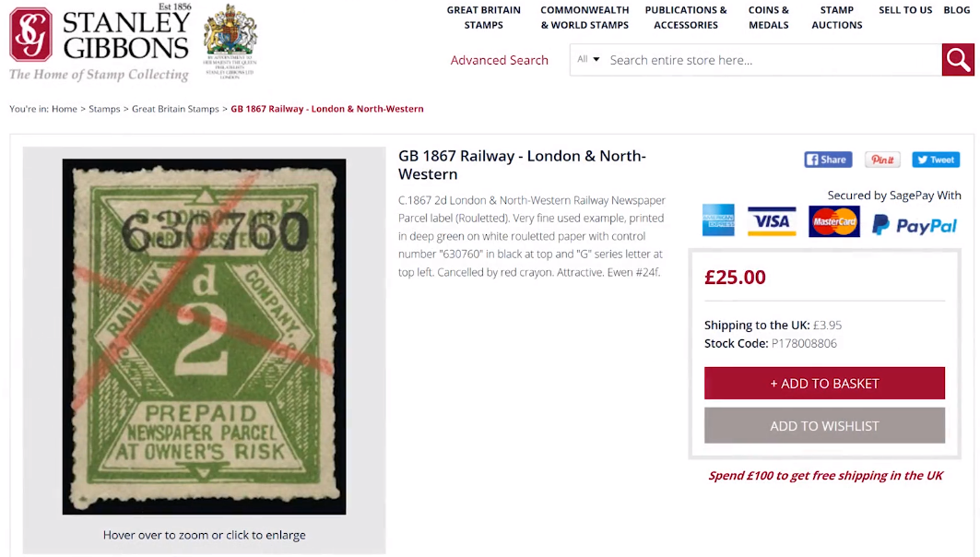Pin the stamp with Pinterest button
This screenshot has width=980, height=557.
(x=882, y=160)
